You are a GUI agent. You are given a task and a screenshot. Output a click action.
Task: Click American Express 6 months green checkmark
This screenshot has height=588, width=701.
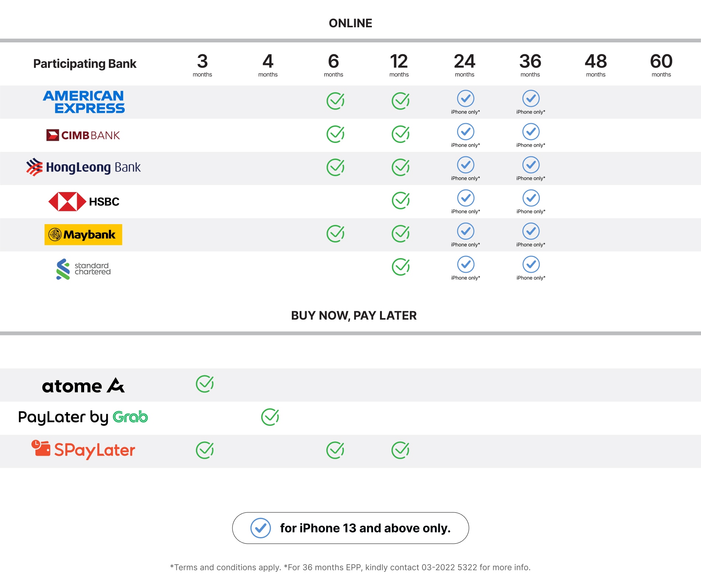pyautogui.click(x=335, y=101)
